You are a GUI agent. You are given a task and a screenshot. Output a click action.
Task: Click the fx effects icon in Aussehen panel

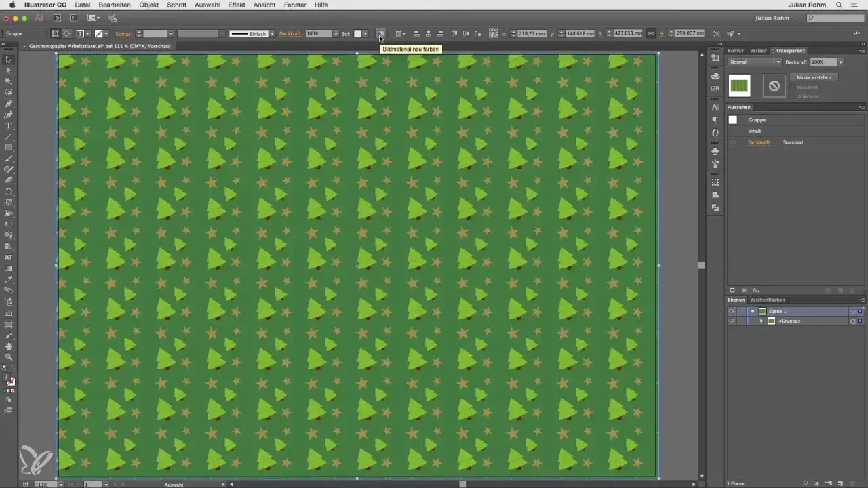756,290
